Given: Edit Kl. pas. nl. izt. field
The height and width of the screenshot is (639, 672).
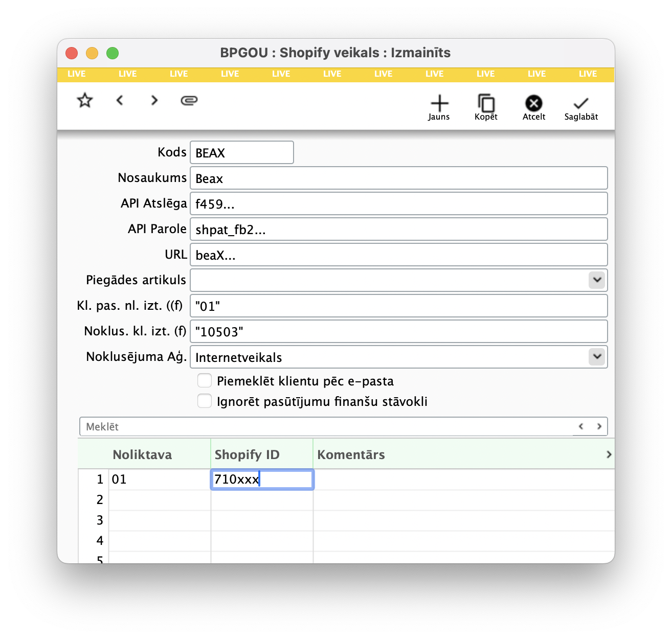Looking at the screenshot, I should (399, 306).
